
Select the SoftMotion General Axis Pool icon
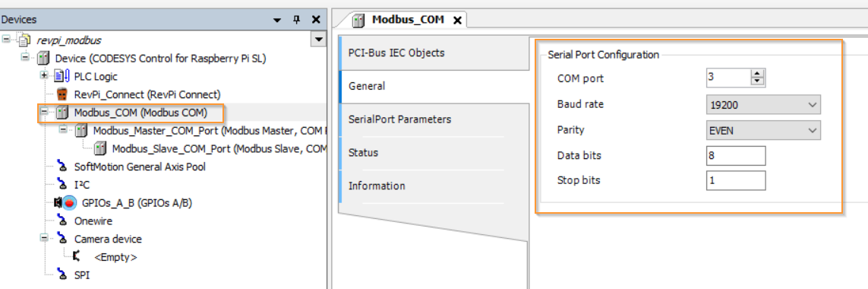(62, 167)
